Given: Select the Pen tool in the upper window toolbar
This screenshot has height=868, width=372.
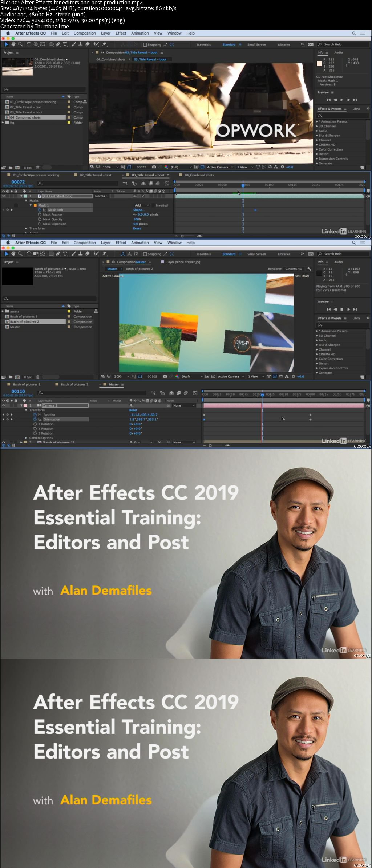Looking at the screenshot, I should tap(58, 44).
